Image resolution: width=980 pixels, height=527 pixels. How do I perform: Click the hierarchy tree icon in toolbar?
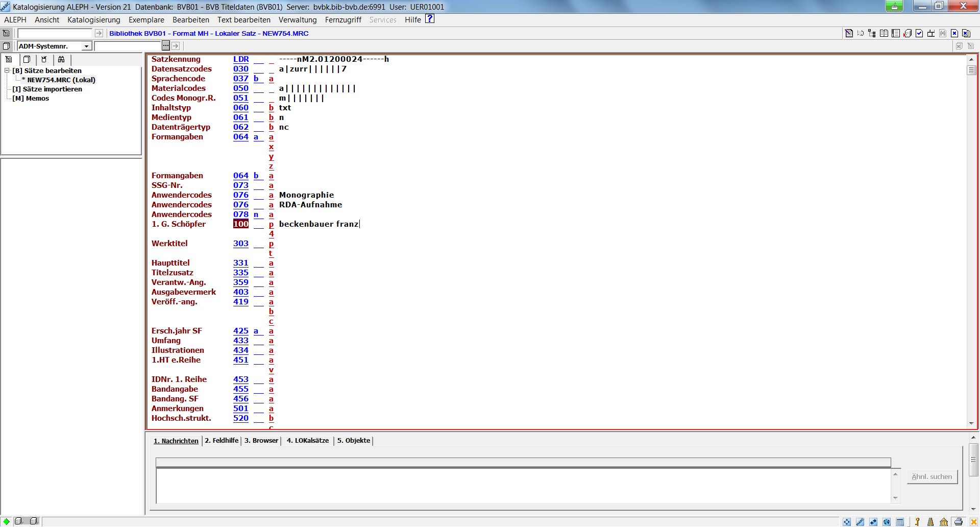click(x=872, y=33)
